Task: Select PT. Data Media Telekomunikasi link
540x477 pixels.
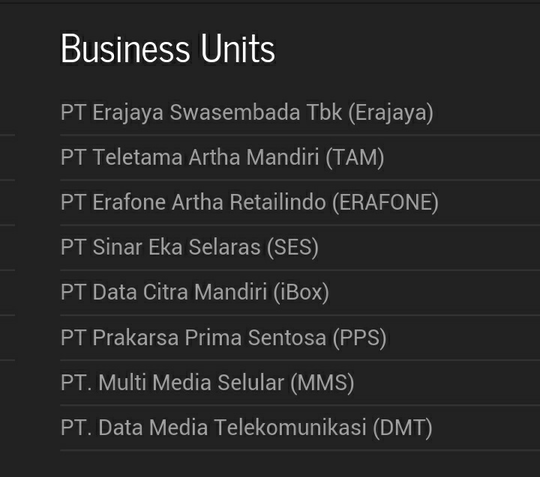Action: (x=247, y=427)
